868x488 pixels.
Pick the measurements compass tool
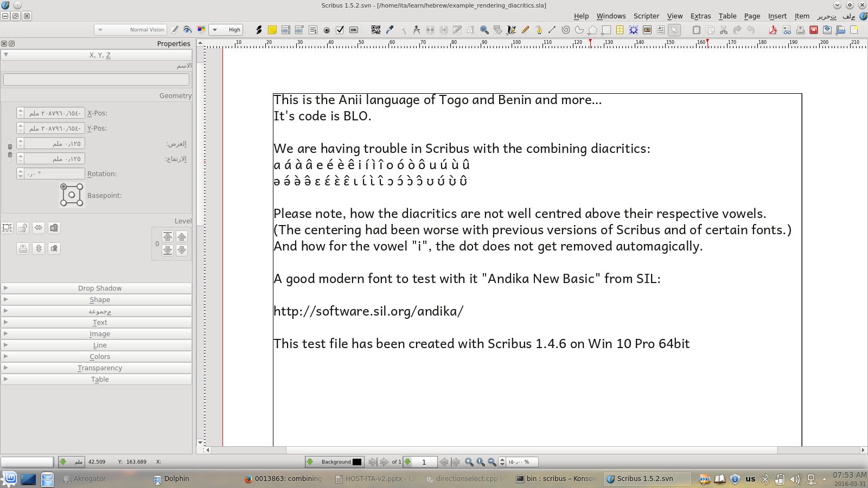(416, 30)
